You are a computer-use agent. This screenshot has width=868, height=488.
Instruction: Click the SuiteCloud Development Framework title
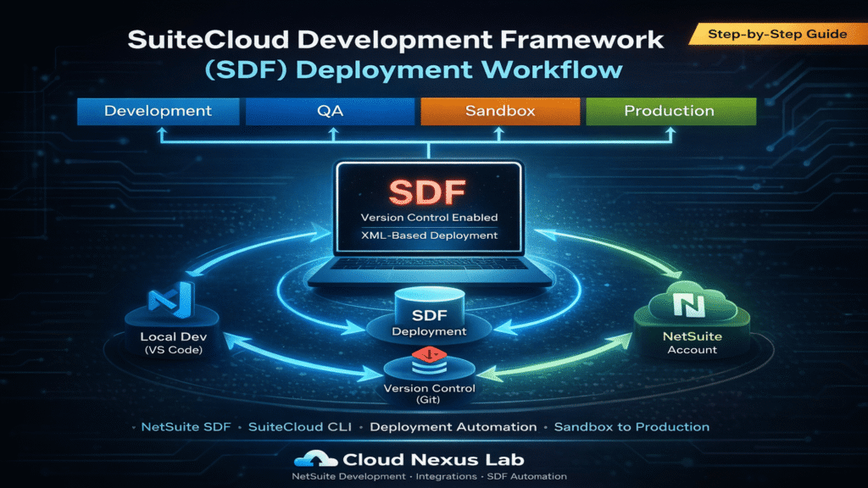[395, 40]
